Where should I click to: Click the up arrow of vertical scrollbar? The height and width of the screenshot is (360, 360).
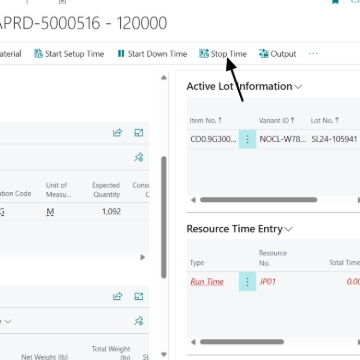click(164, 78)
